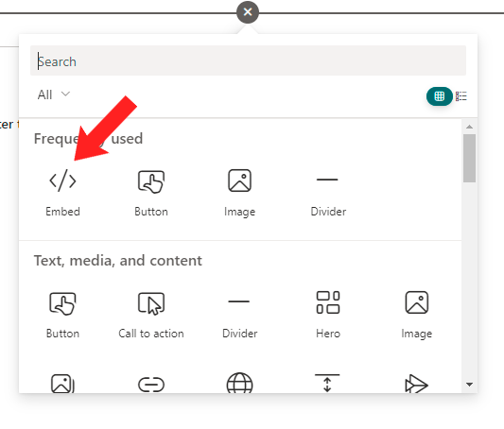Choose the spacer web part icon
This screenshot has height=429, width=504.
327,383
